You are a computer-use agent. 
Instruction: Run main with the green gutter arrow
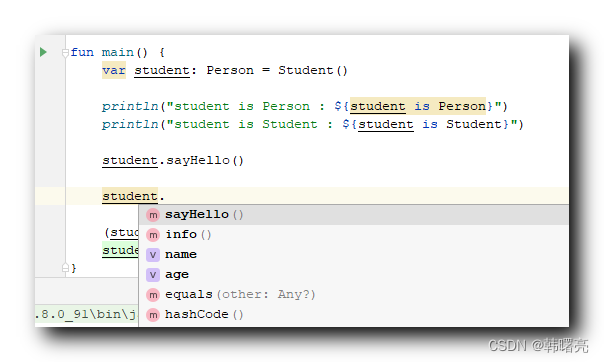43,52
